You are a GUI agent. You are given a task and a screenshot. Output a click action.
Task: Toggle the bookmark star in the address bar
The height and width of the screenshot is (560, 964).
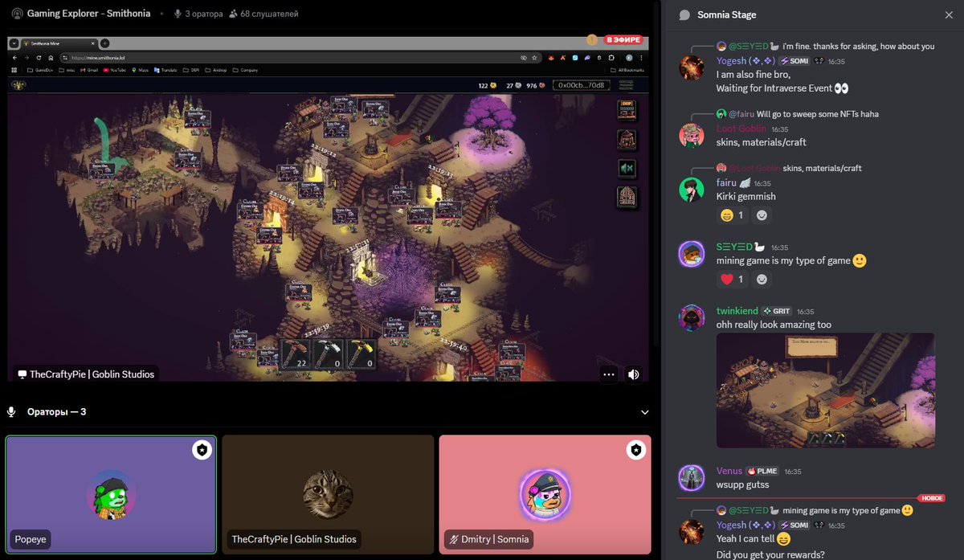click(535, 58)
